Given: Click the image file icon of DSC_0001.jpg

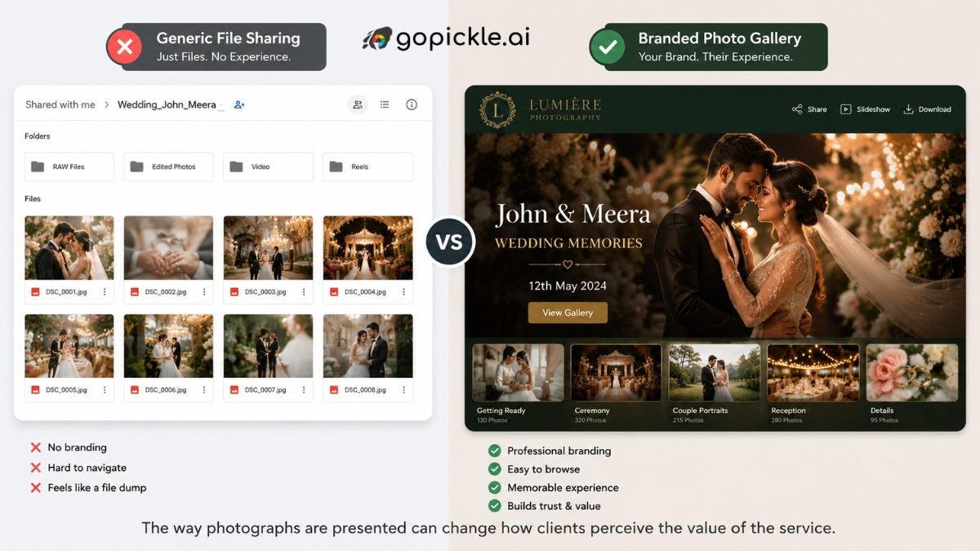Looking at the screenshot, I should point(36,292).
